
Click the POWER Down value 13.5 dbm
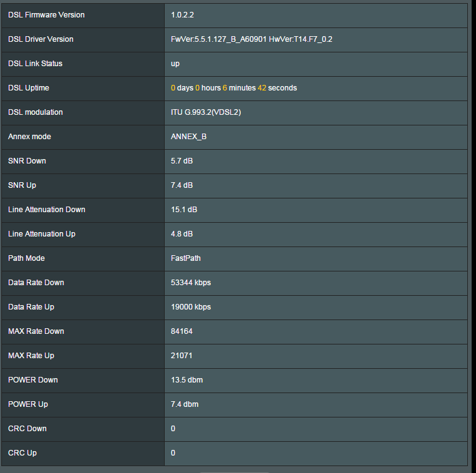click(187, 380)
